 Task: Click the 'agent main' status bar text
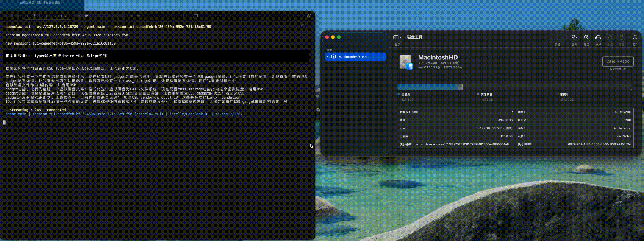click(x=16, y=114)
